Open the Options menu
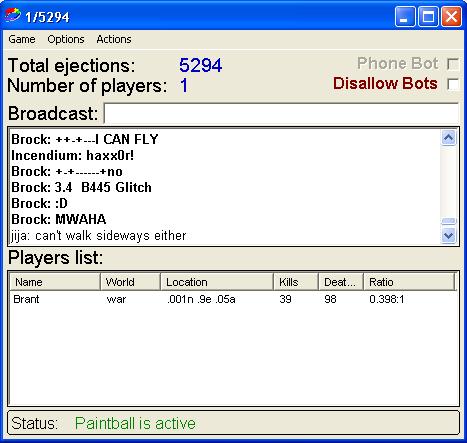 (x=66, y=39)
